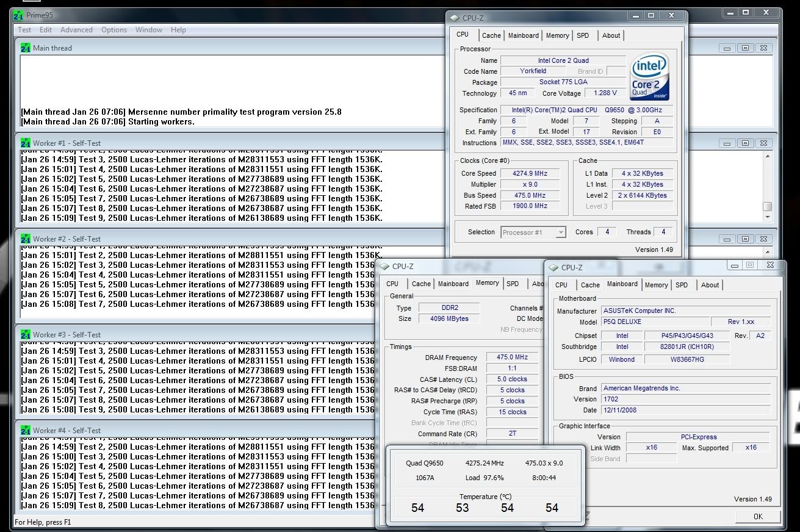Open the Advanced menu in Prime95

coord(76,29)
